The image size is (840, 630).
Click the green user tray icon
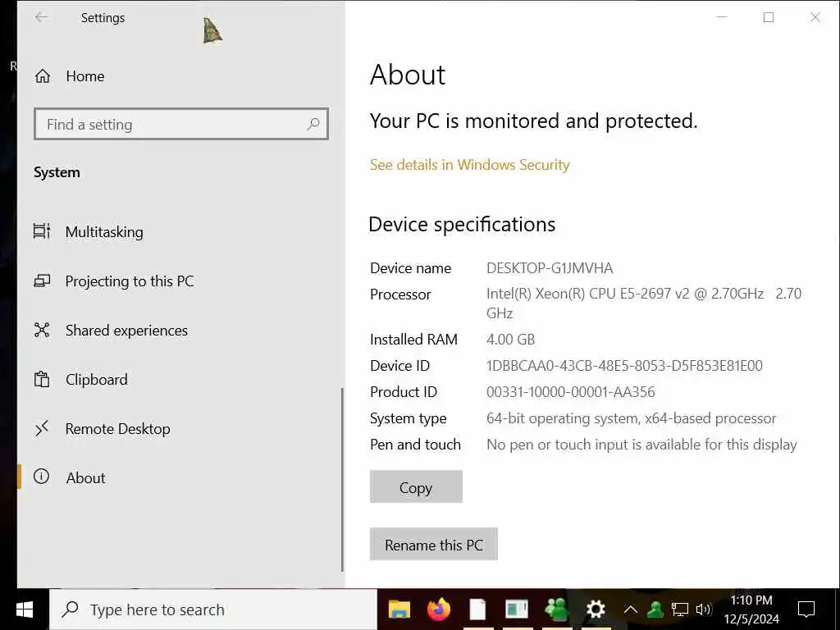click(x=655, y=609)
